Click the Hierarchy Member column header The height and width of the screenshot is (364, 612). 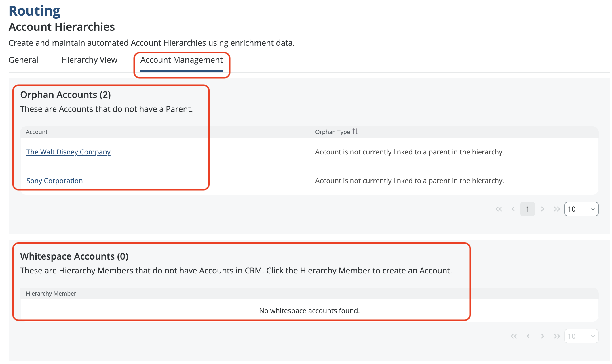click(x=51, y=294)
